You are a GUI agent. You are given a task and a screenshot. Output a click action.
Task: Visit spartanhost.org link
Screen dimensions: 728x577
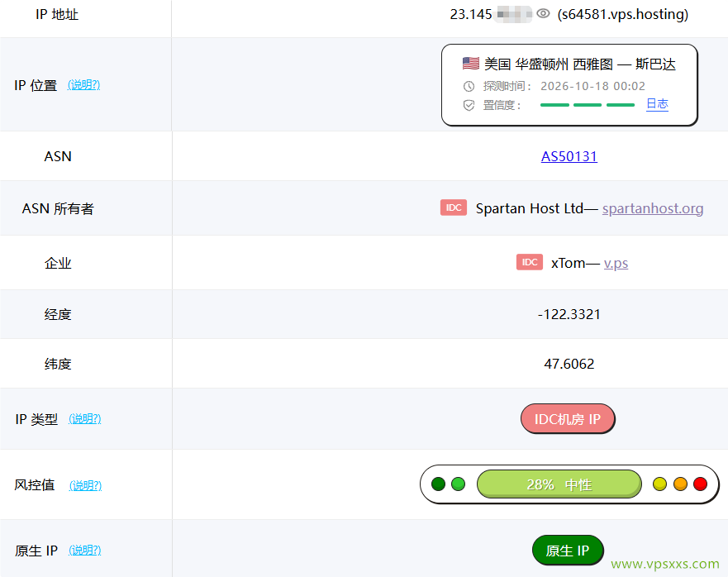pos(653,208)
